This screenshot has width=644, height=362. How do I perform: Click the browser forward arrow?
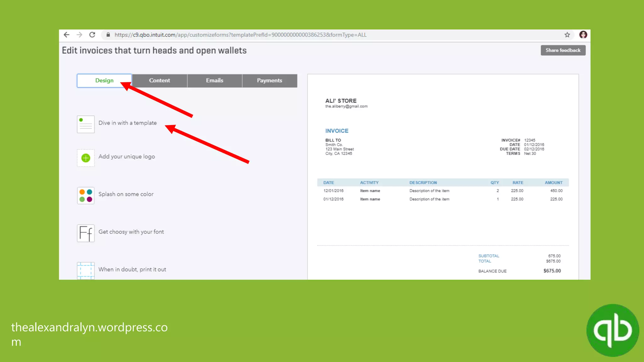(x=79, y=35)
